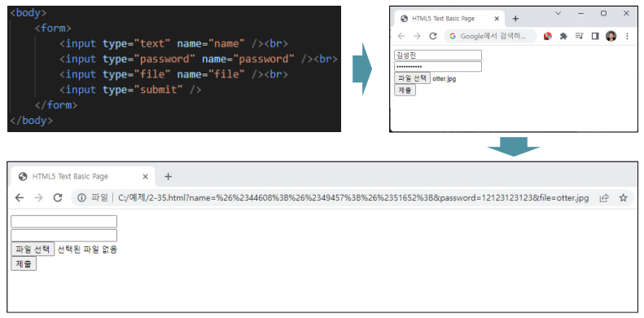The image size is (644, 318).
Task: View site information icon next to 파일
Action: click(x=81, y=198)
